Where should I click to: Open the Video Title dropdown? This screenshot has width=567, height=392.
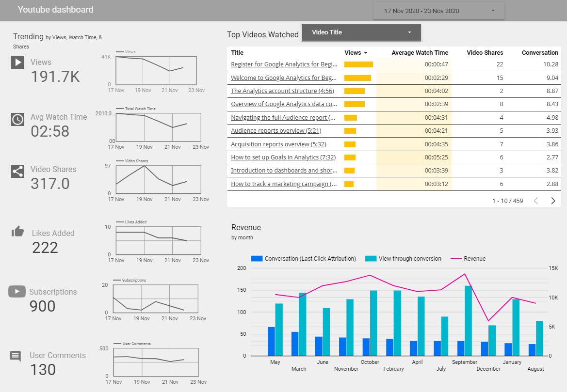(361, 32)
